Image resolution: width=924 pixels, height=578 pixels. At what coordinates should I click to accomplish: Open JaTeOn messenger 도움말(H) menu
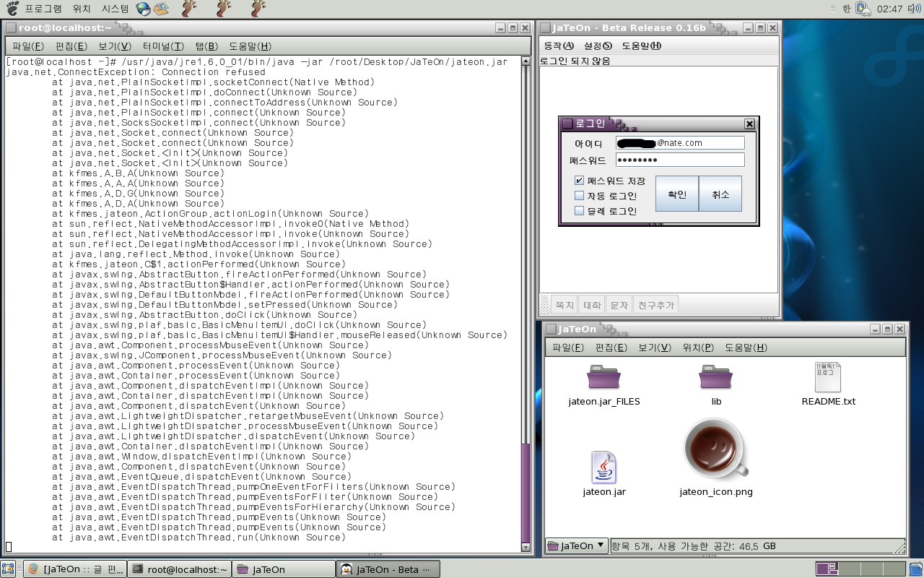coord(641,46)
